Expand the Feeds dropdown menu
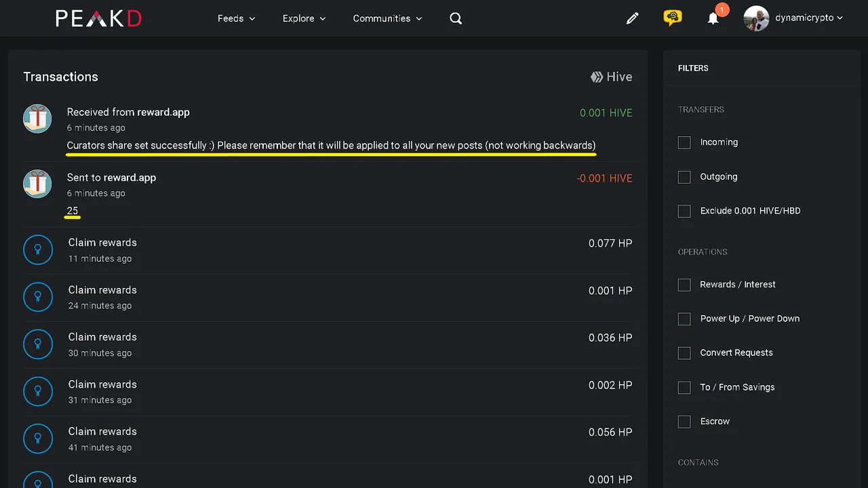 [236, 18]
